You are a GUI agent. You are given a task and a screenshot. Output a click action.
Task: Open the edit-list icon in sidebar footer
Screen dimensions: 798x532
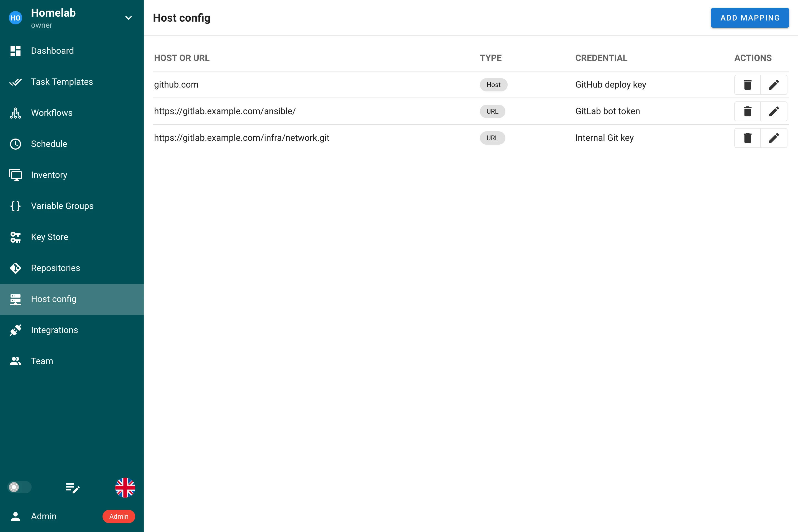pos(72,488)
